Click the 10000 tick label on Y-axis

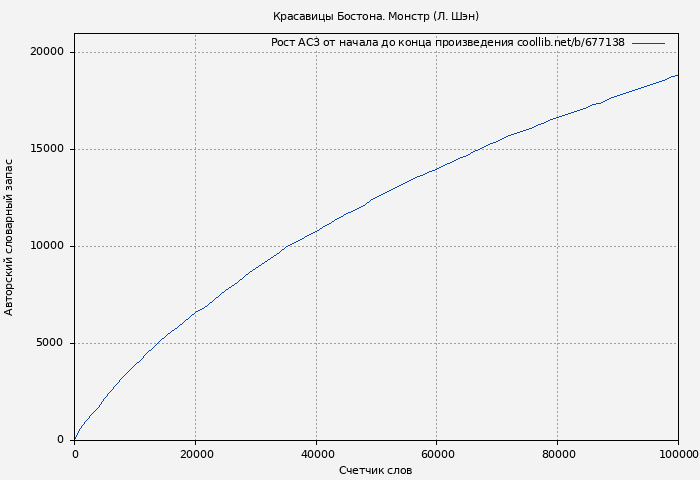(46, 246)
